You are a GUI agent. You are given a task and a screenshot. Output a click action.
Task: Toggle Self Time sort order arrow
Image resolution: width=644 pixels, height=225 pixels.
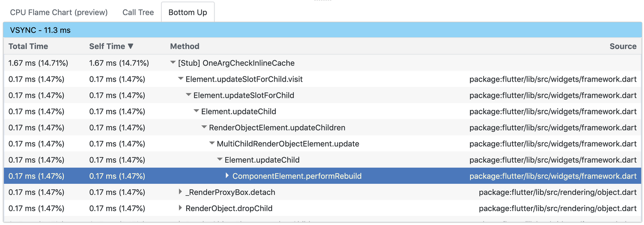131,46
